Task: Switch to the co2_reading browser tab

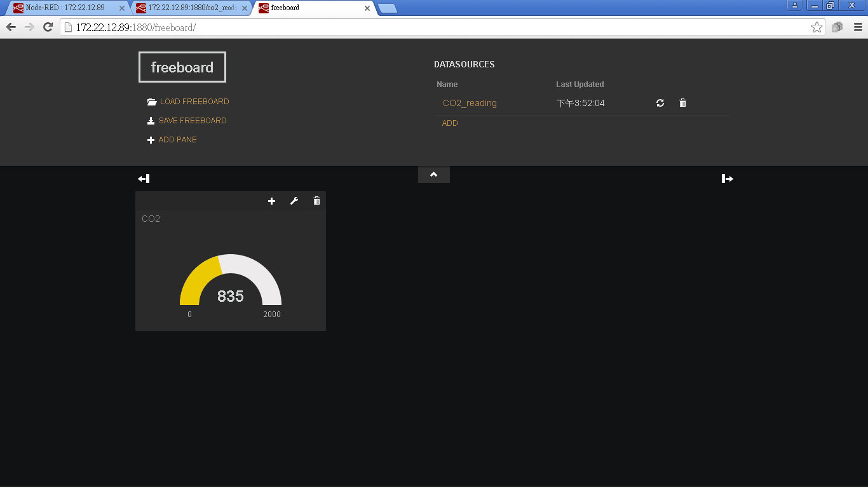Action: pyautogui.click(x=191, y=8)
